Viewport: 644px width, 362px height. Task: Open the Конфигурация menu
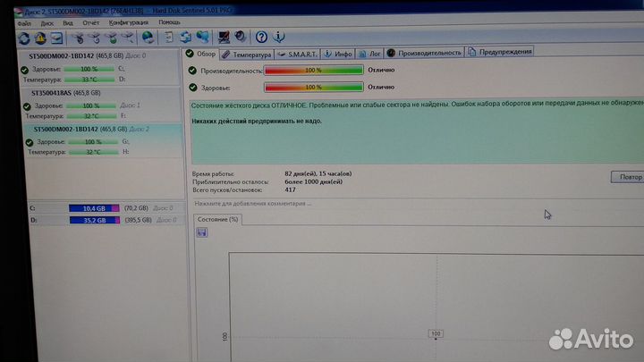(129, 22)
